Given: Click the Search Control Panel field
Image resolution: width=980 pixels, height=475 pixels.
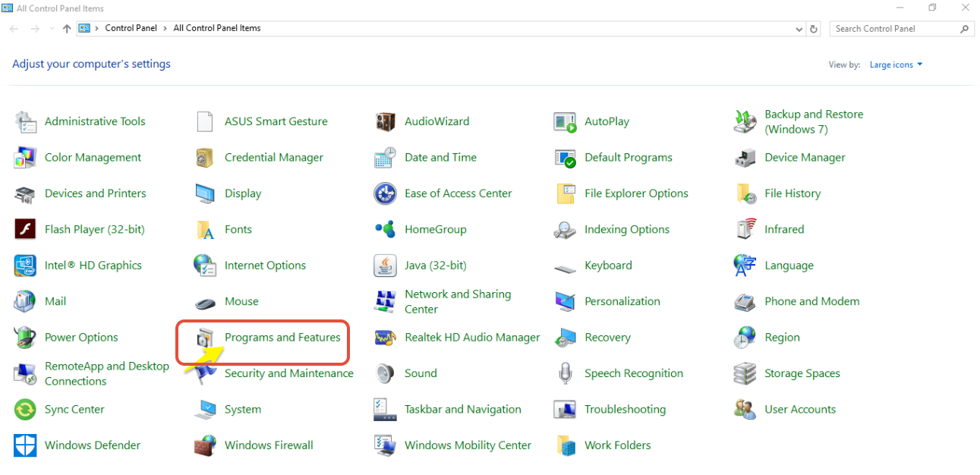Looking at the screenshot, I should tap(902, 29).
